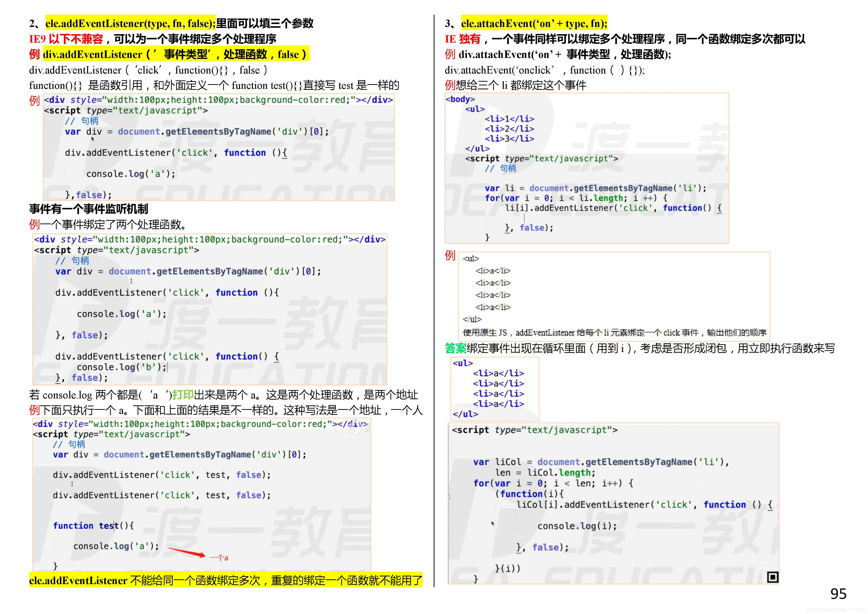Click code line "<li>3</li>"
Viewport: 868px width, 614px height.
click(x=510, y=138)
